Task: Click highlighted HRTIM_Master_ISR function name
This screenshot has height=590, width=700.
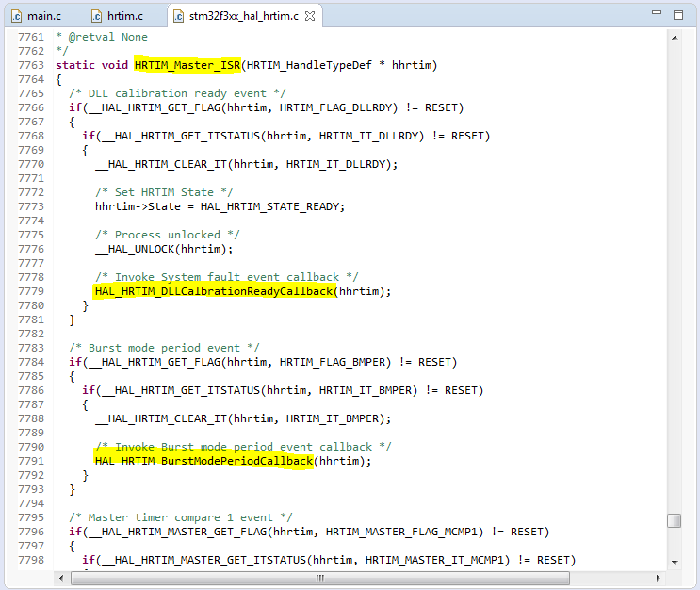Action: [187, 65]
